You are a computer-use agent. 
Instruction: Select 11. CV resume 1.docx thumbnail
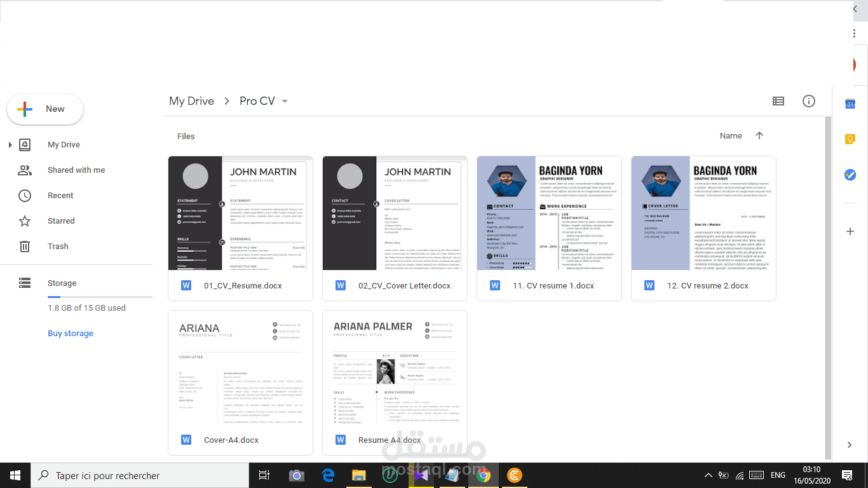pos(549,213)
